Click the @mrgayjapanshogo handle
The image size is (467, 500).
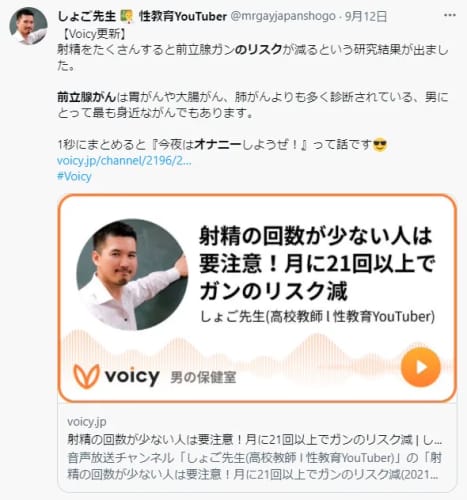click(x=283, y=16)
